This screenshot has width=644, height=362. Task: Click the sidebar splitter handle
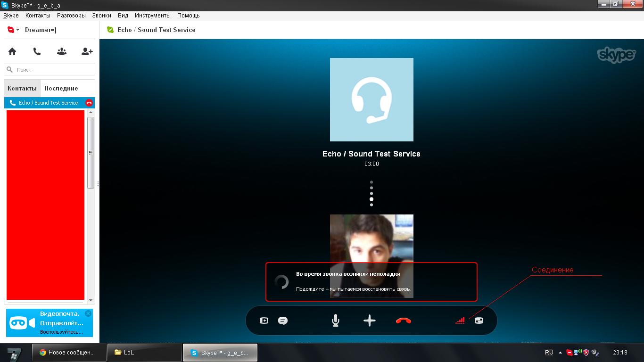(x=98, y=184)
